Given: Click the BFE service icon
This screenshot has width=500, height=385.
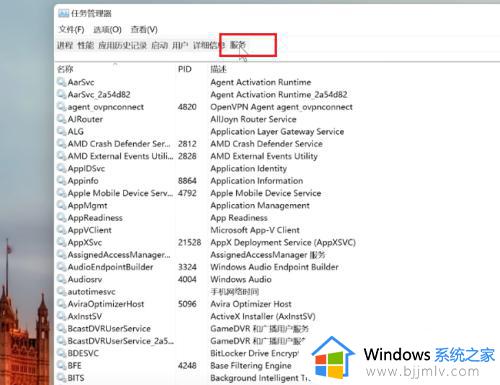Looking at the screenshot, I should (62, 366).
